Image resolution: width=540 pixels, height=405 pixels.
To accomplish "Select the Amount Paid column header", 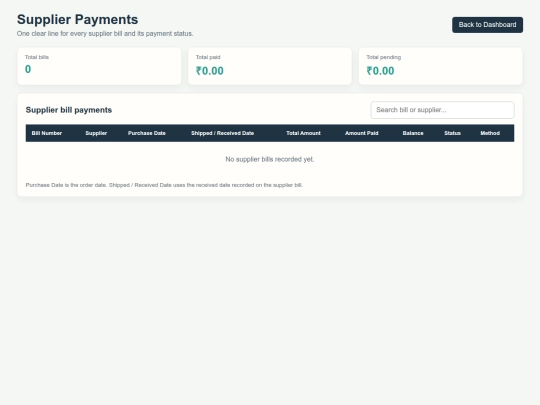I will click(x=362, y=133).
